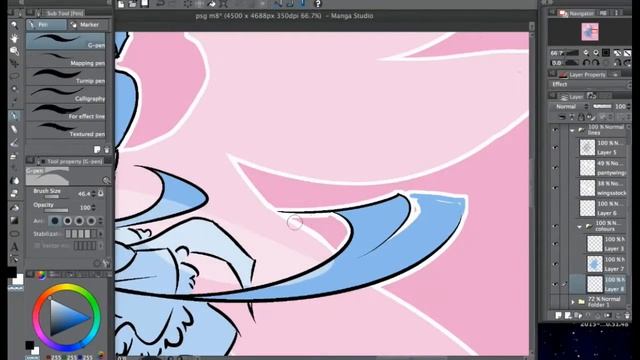This screenshot has height=360, width=640.
Task: Toggle visibility of Layer 8
Action: pyautogui.click(x=555, y=284)
